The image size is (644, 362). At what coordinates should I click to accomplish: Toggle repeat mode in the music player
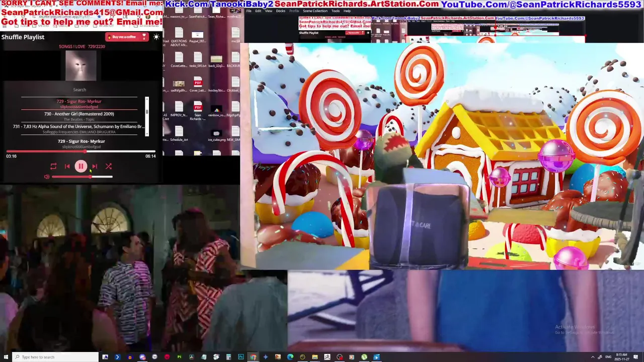click(x=53, y=166)
